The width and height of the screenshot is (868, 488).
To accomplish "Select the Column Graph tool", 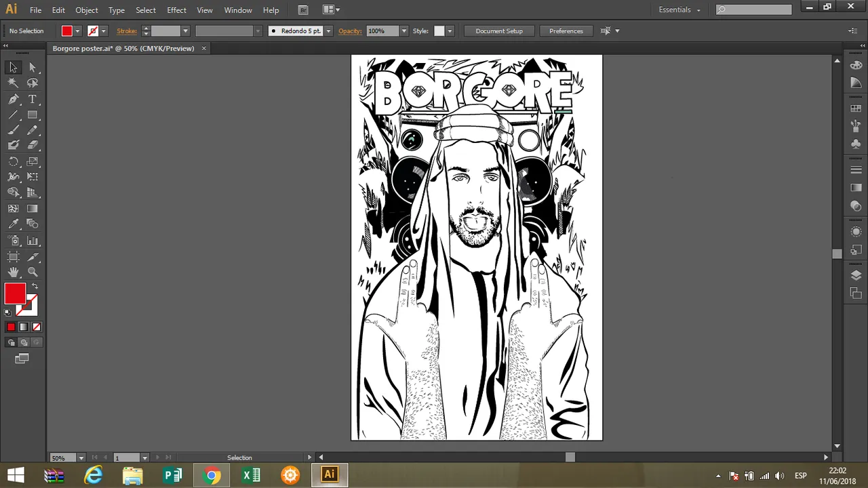I will point(33,241).
